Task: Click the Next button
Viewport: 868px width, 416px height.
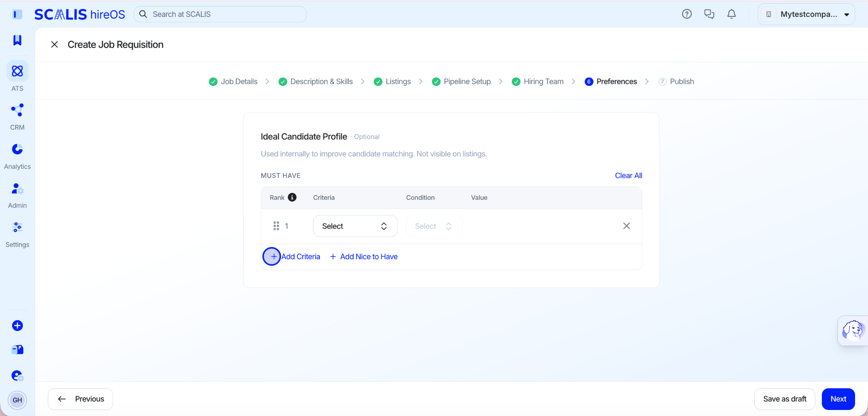Action: (x=838, y=399)
